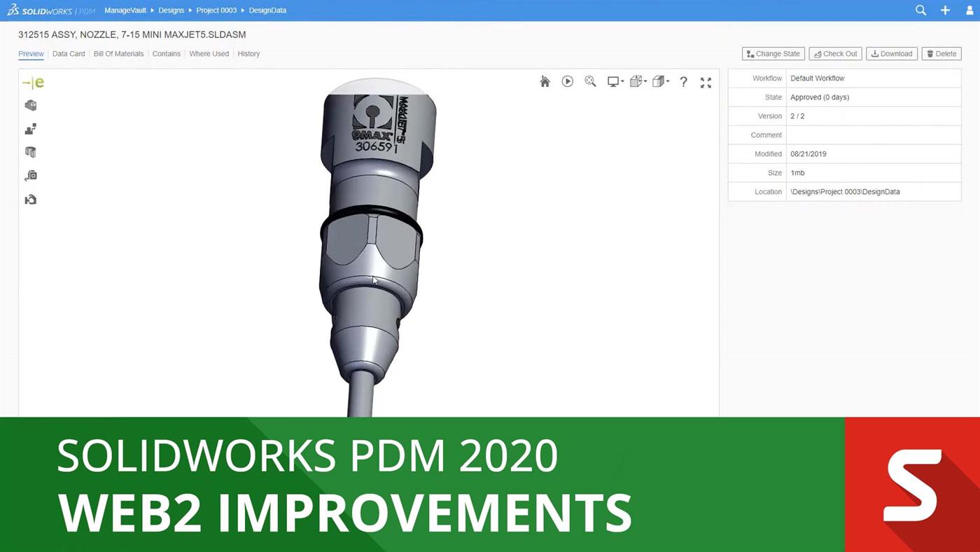Switch to the Bill Of Materials tab
The image size is (980, 552).
click(118, 53)
